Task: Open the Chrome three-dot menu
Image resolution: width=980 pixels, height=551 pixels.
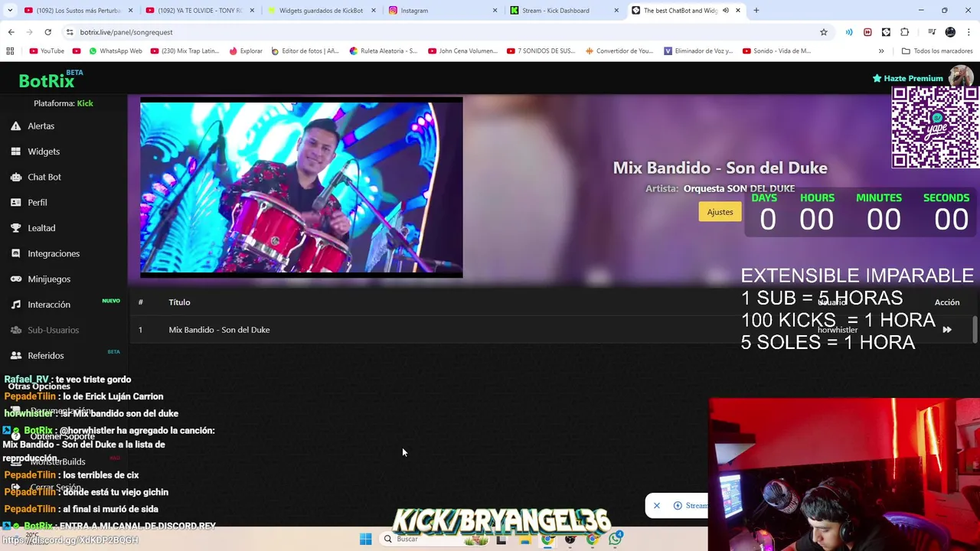Action: pyautogui.click(x=969, y=32)
